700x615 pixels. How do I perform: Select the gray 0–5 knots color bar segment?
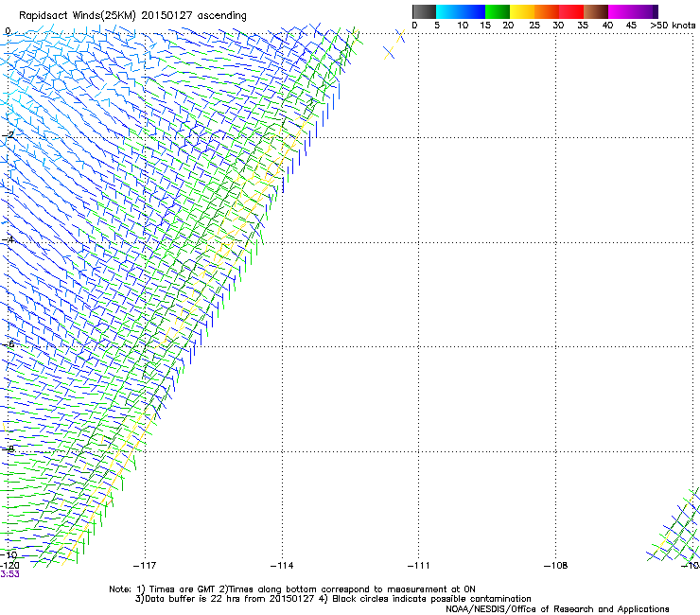(424, 11)
